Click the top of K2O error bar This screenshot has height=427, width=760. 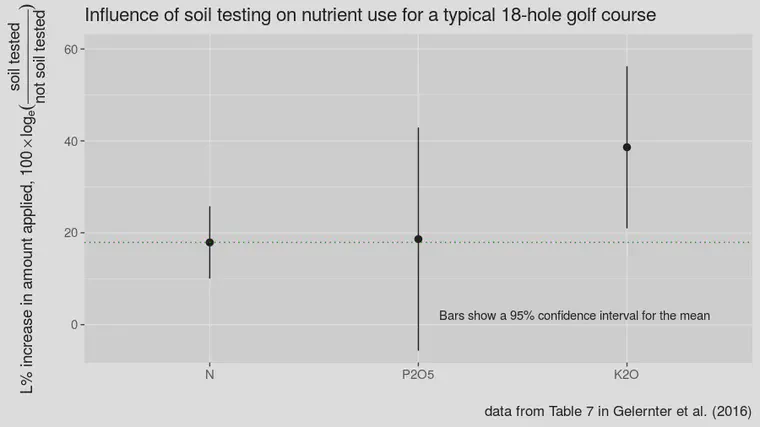627,67
